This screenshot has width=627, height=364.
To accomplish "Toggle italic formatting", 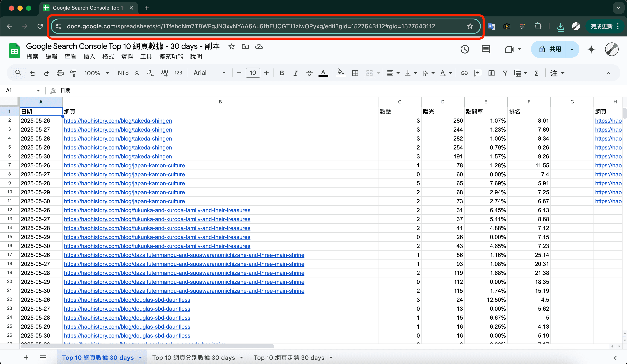I will 295,73.
